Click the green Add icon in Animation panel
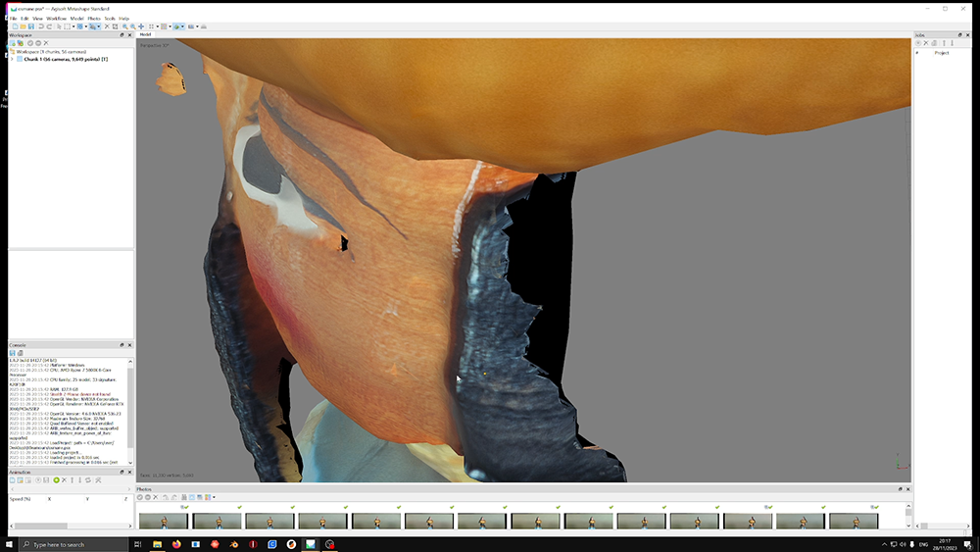The image size is (980, 552). pyautogui.click(x=56, y=480)
